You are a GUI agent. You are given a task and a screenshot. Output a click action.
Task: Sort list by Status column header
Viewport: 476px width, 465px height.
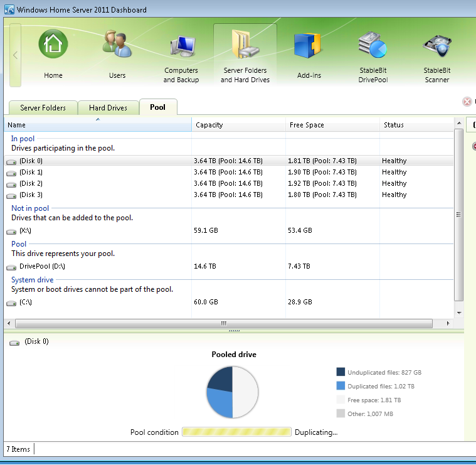pyautogui.click(x=416, y=125)
